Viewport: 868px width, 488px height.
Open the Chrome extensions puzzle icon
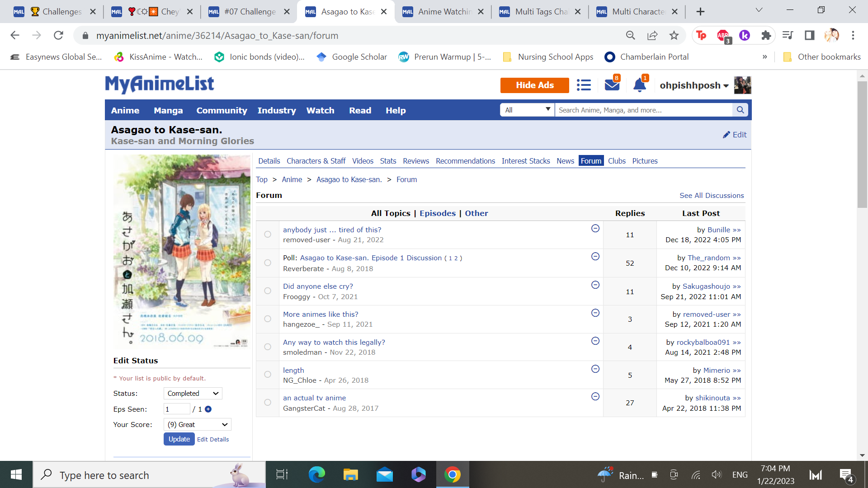tap(766, 35)
